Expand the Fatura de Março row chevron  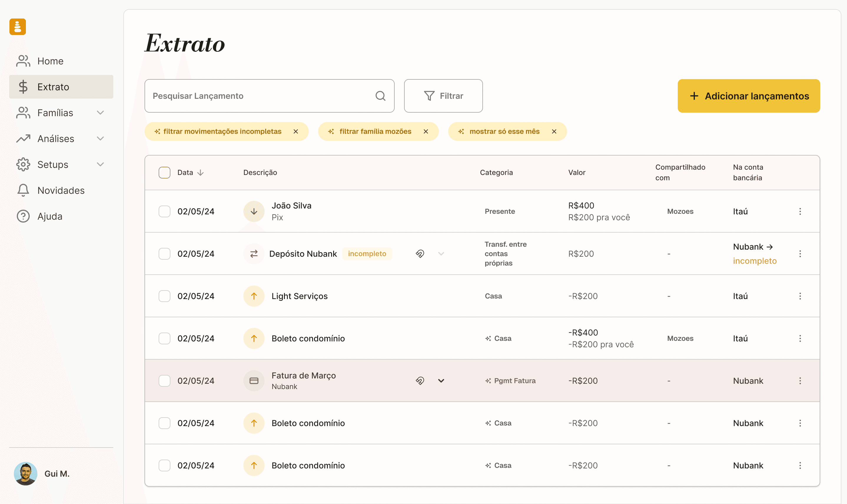click(x=441, y=381)
